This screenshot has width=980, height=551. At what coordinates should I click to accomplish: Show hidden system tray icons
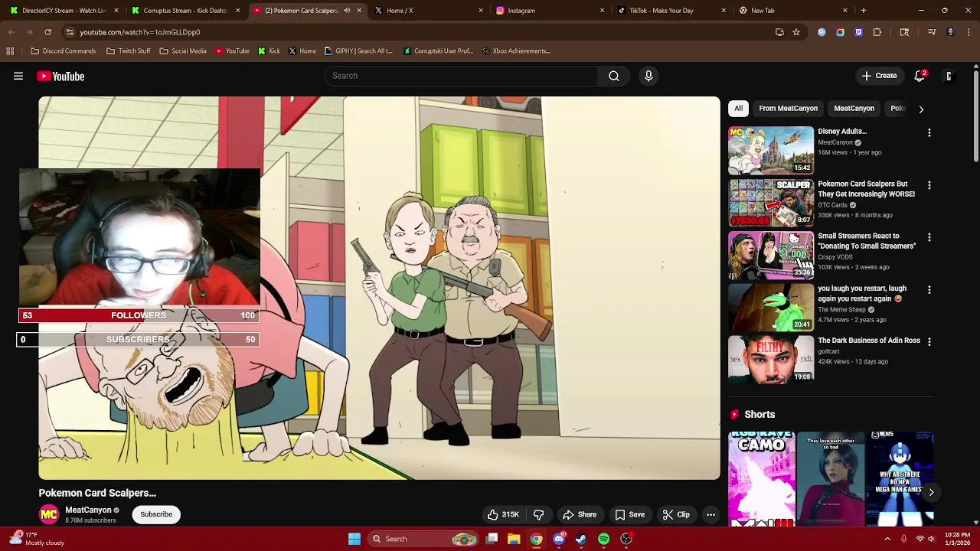coord(887,539)
